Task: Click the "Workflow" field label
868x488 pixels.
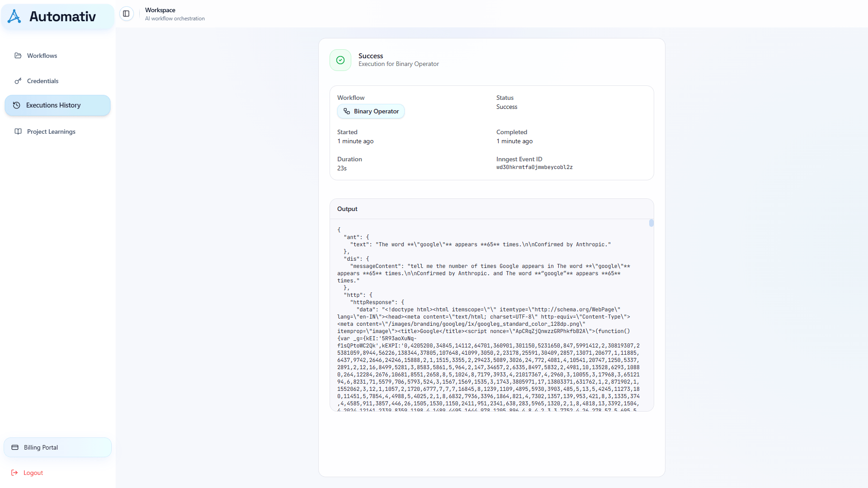Action: [x=351, y=98]
